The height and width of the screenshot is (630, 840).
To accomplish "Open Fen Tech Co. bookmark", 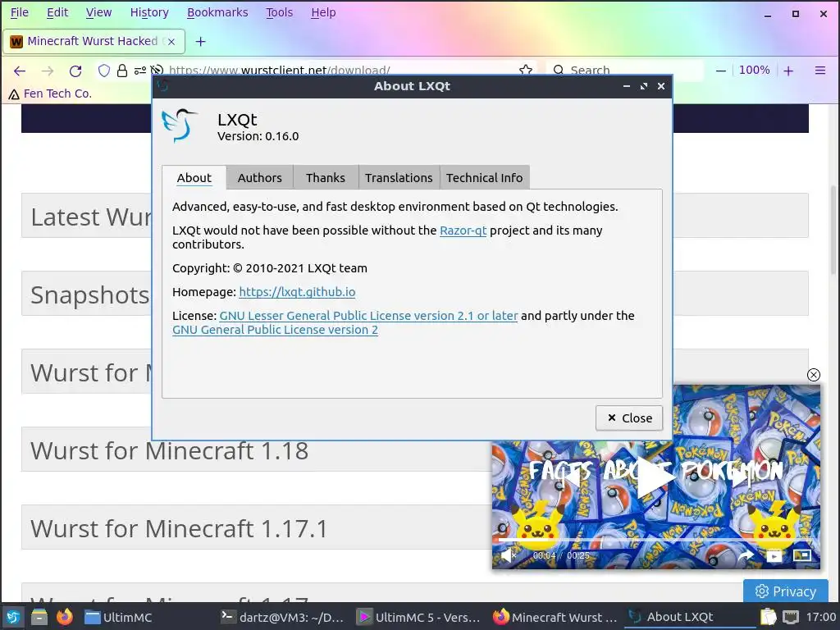I will click(50, 94).
